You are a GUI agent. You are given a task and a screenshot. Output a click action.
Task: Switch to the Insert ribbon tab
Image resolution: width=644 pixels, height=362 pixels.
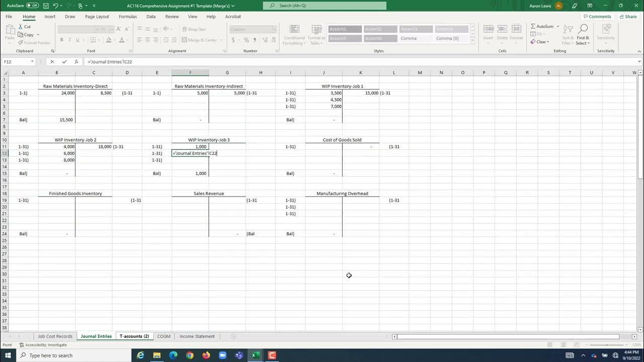(50, 17)
